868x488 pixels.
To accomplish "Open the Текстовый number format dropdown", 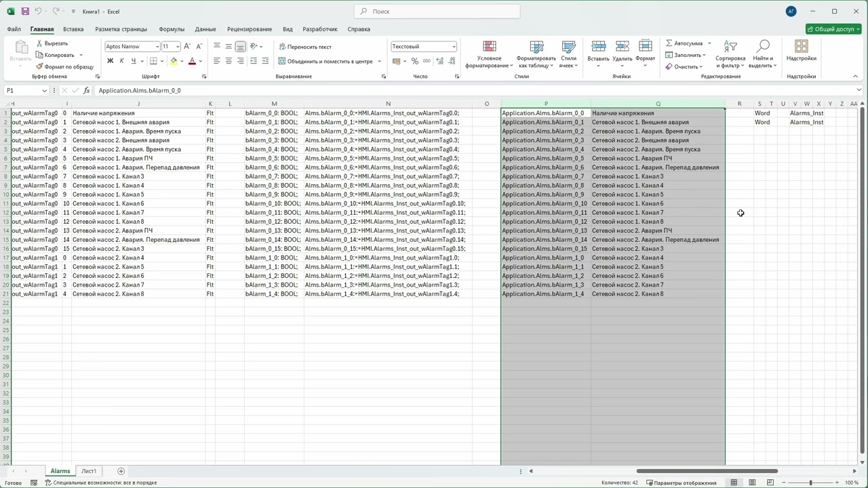I will (454, 47).
